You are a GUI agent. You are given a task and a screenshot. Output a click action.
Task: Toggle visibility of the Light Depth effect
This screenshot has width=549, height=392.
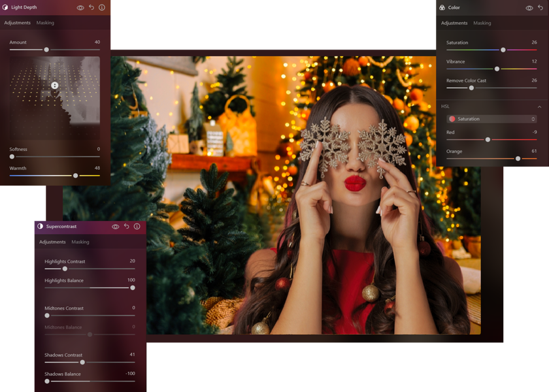tap(80, 7)
